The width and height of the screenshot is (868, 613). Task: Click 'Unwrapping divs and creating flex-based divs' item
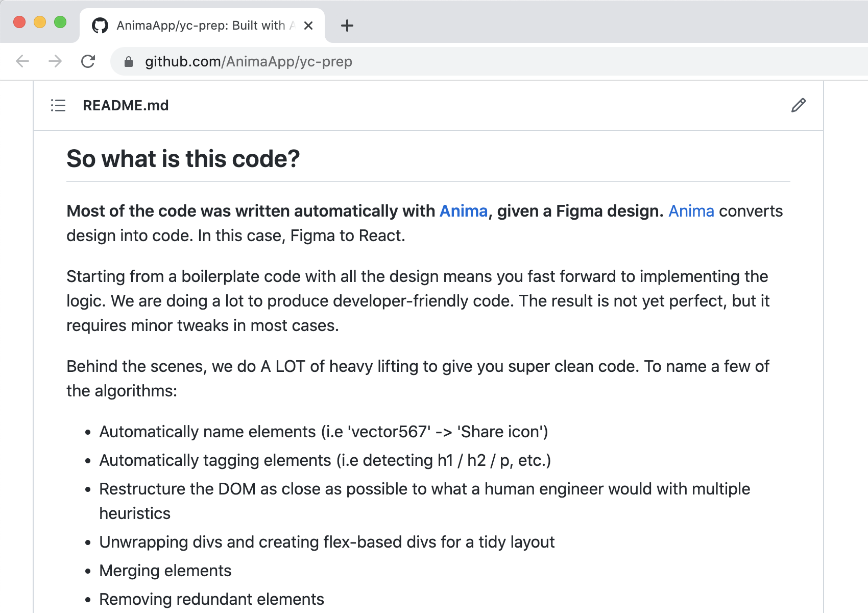tap(327, 542)
